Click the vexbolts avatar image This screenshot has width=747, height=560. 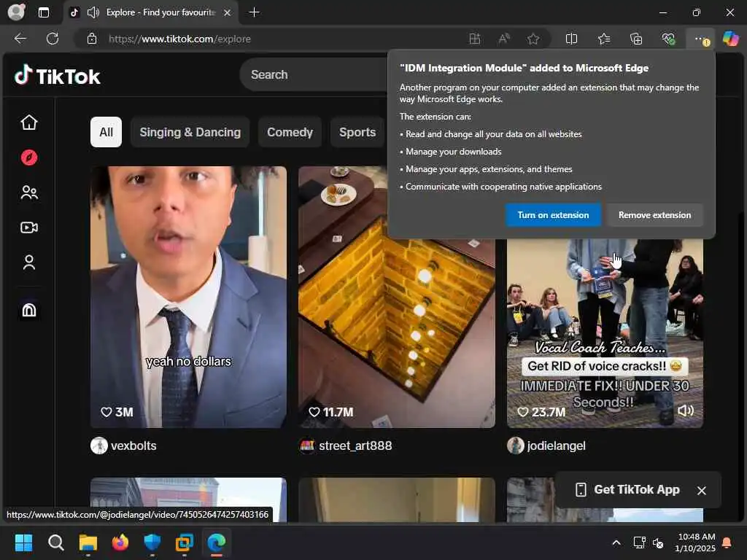tap(99, 446)
